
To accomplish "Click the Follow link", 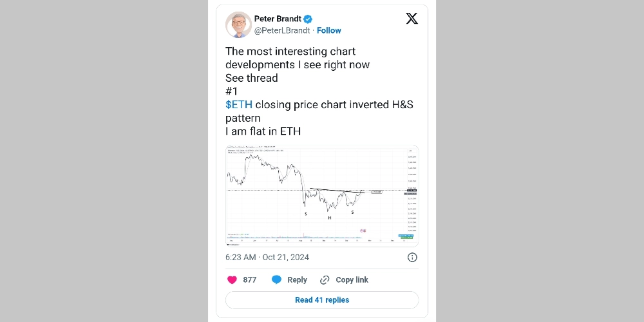I will (329, 30).
